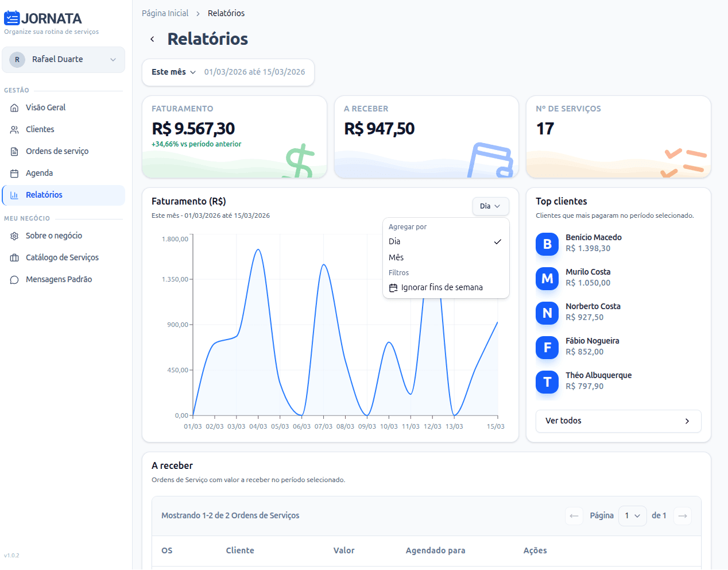Click the Clientes people icon

14,130
